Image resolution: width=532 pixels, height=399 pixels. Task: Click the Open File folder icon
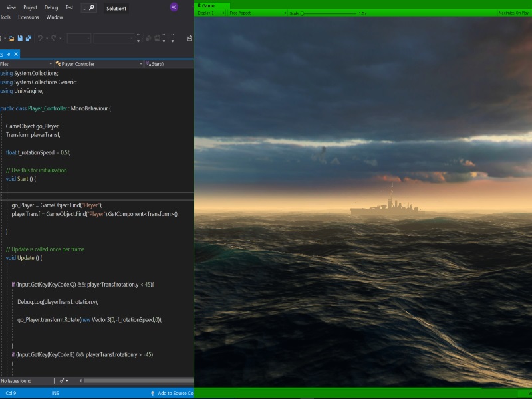pos(11,38)
